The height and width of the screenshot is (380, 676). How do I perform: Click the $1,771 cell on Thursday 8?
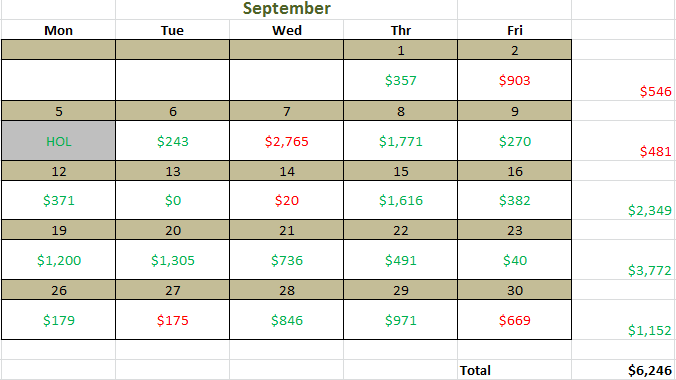coord(401,141)
